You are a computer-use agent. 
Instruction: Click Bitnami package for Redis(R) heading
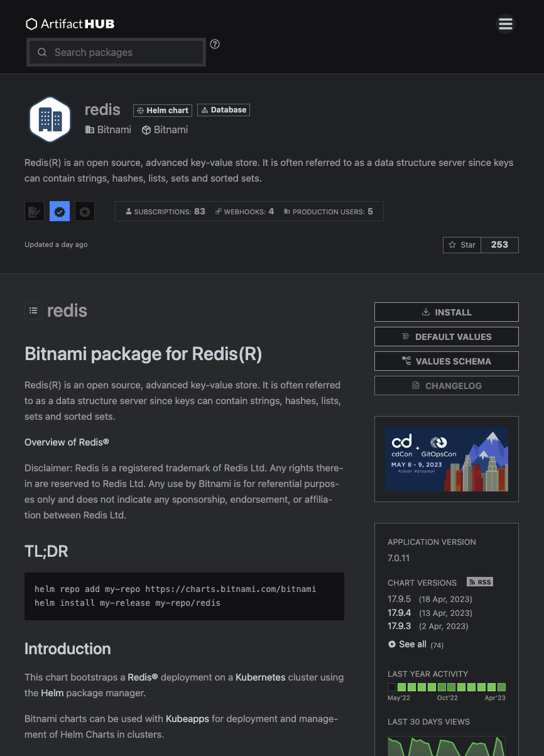tap(143, 354)
